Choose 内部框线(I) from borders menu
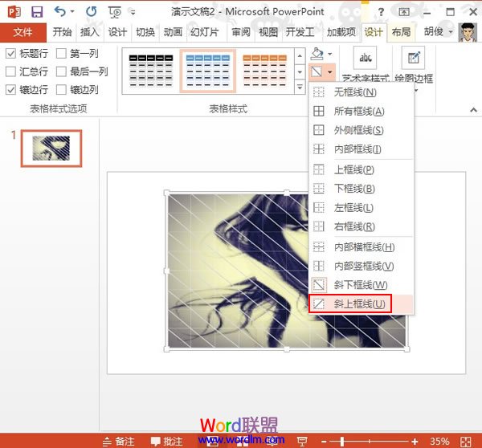Image resolution: width=482 pixels, height=448 pixels. [361, 149]
